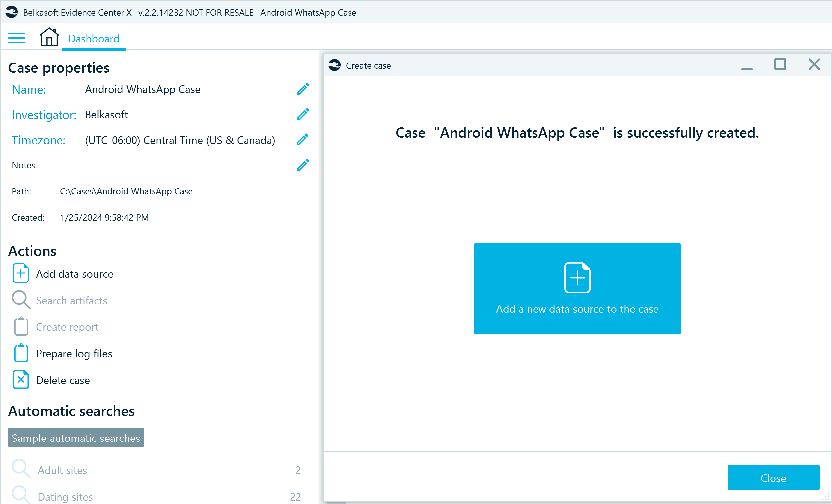Edit the Timezone pencil icon
Viewport: 832px width, 504px height.
pyautogui.click(x=302, y=140)
